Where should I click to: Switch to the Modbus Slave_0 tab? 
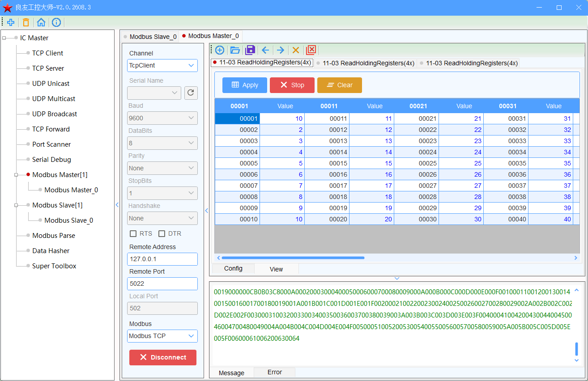tap(150, 37)
